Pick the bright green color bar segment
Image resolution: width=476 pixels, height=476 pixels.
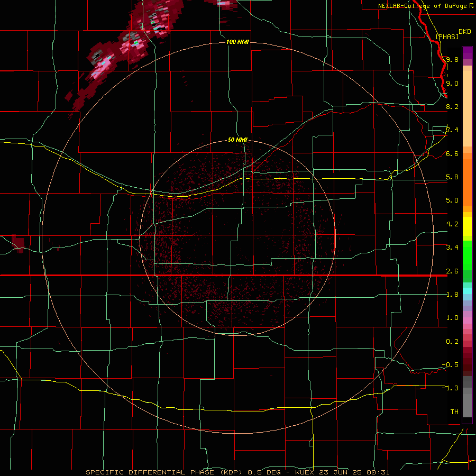point(467,255)
